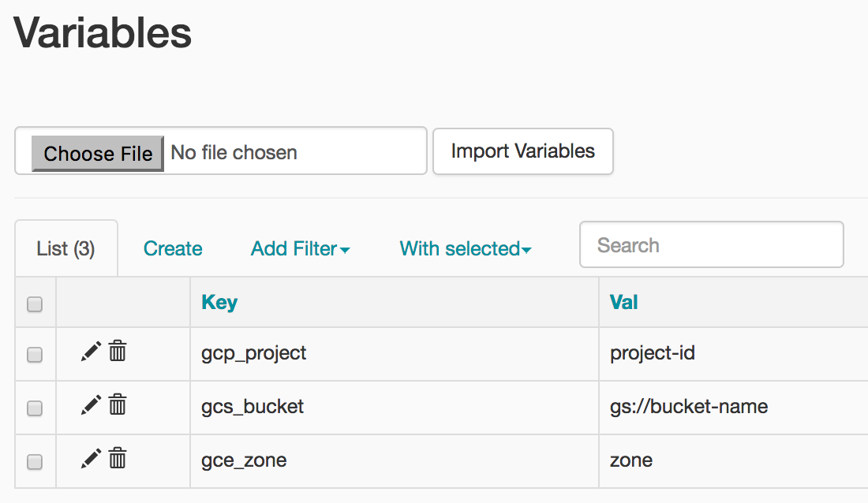Delete the gcs_bucket variable
Viewport: 868px width, 503px height.
(116, 405)
